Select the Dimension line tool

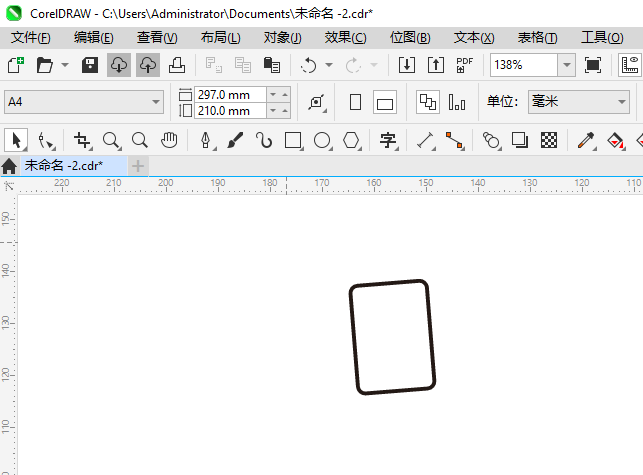pos(426,140)
